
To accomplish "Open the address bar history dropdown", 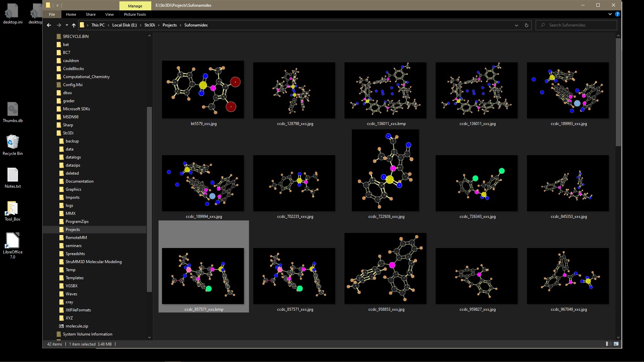I will pos(517,25).
